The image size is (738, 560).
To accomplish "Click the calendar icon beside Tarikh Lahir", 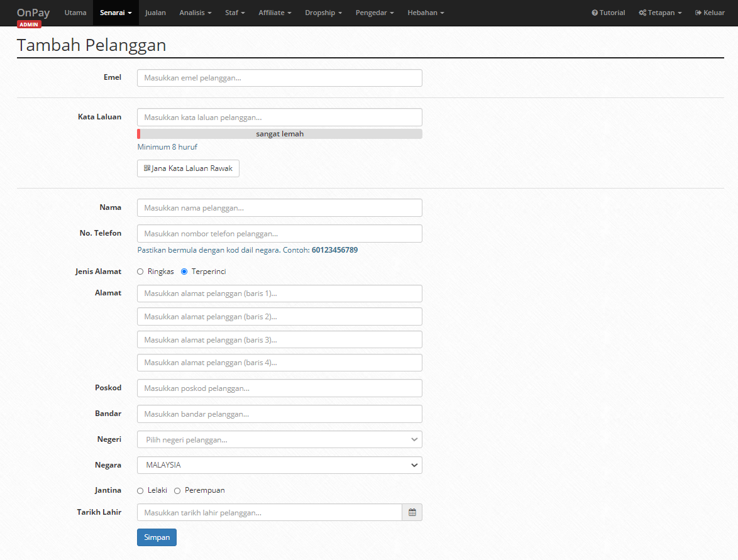I will (x=412, y=512).
